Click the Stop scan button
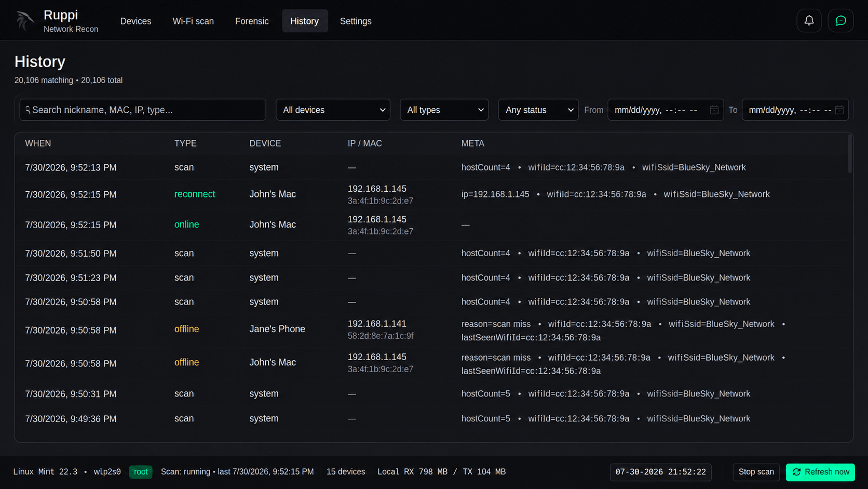 [756, 472]
